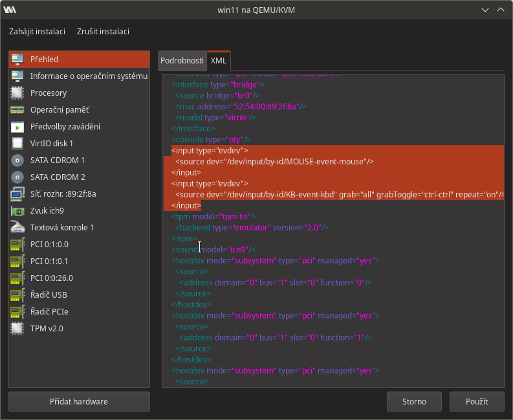
Task: Click the source bridge="br0" line
Action: pyautogui.click(x=217, y=96)
